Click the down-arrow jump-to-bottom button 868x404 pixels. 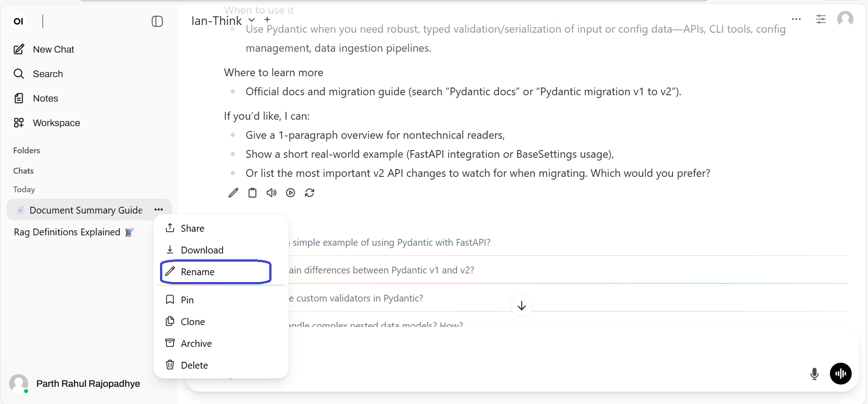[x=522, y=306]
